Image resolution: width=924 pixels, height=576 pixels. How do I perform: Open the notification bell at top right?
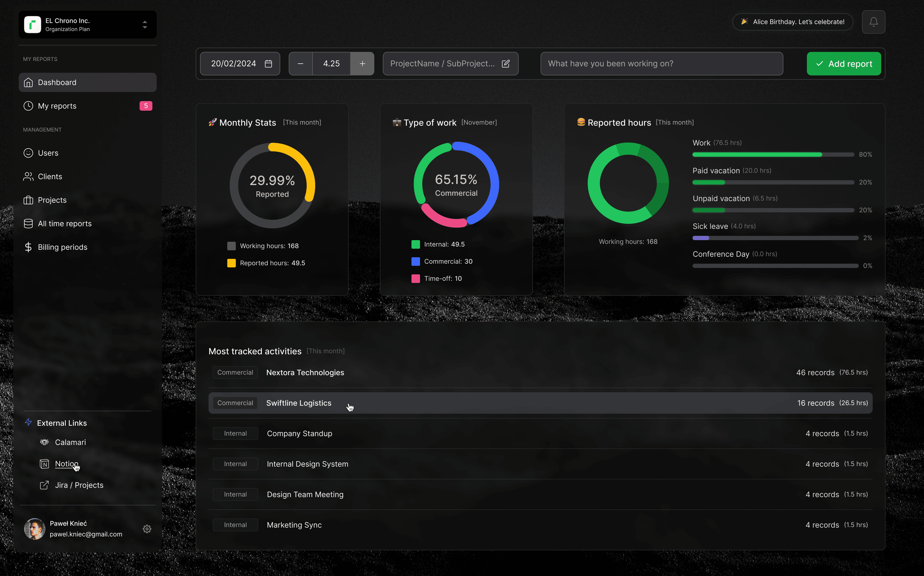873,22
